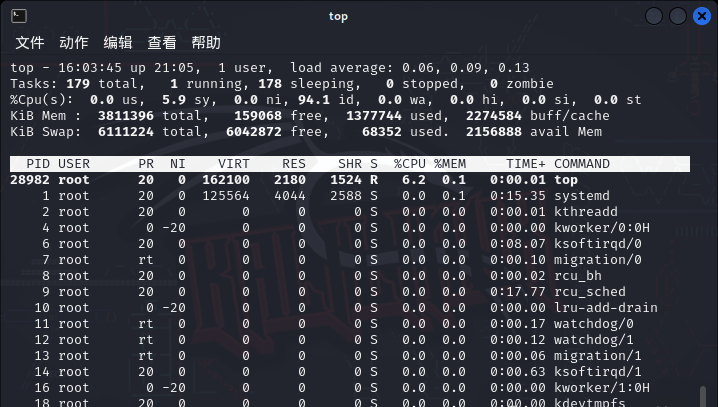Select the kthreadd process name
Image resolution: width=718 pixels, height=407 pixels.
pos(586,212)
